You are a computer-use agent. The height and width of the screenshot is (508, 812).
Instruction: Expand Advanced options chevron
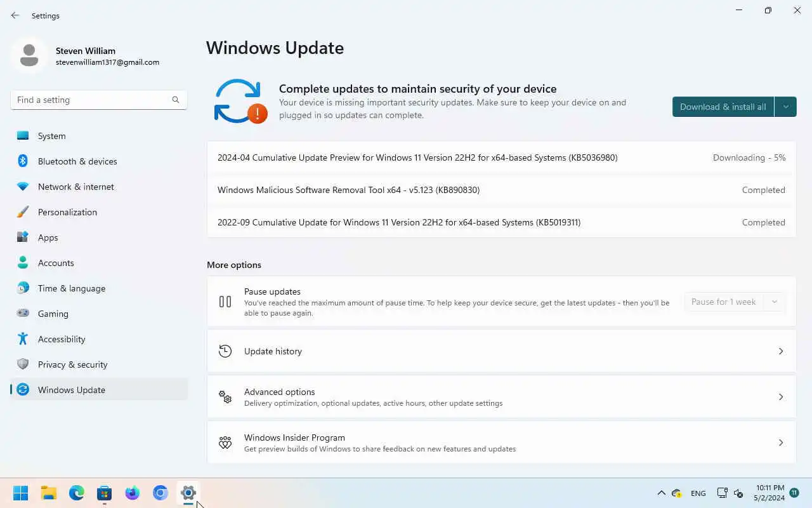(x=781, y=397)
